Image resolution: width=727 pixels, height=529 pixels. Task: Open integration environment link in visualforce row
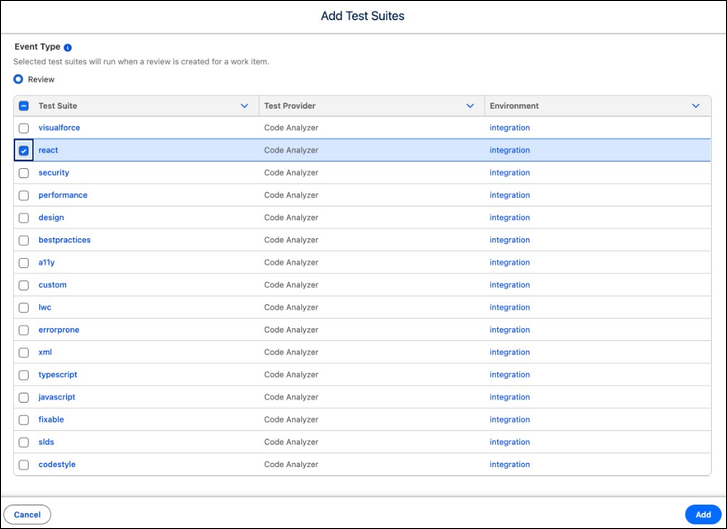point(510,127)
